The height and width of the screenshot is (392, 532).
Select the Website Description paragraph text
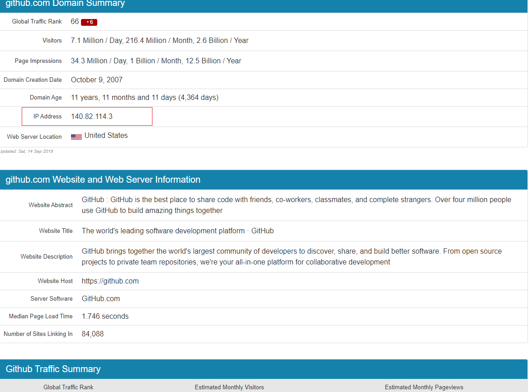pos(291,256)
